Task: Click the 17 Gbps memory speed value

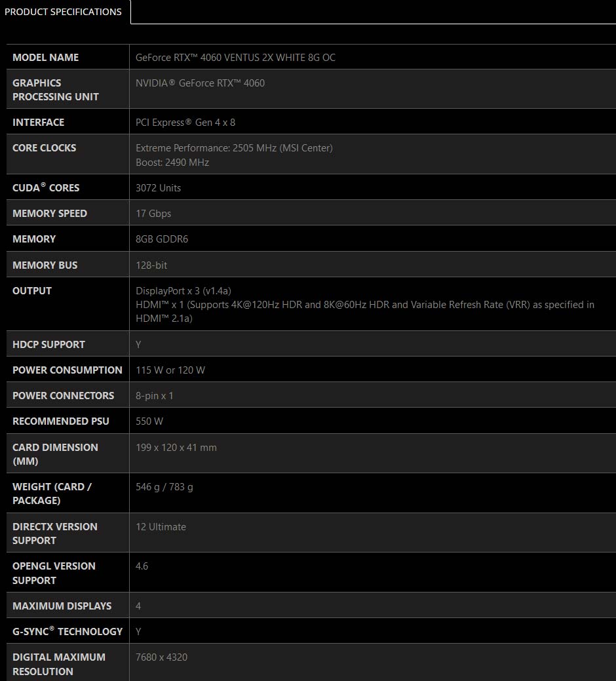Action: 153,214
